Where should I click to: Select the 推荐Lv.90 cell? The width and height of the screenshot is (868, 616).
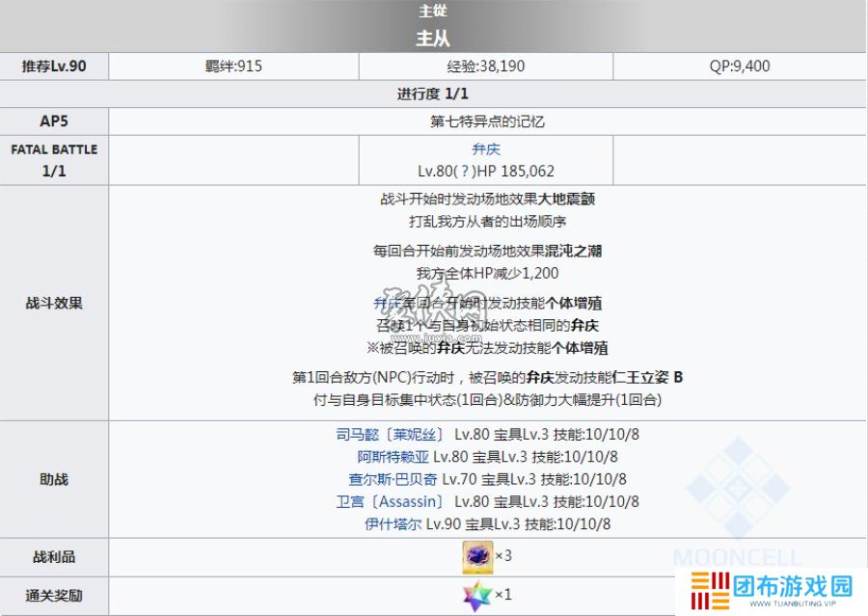point(54,67)
